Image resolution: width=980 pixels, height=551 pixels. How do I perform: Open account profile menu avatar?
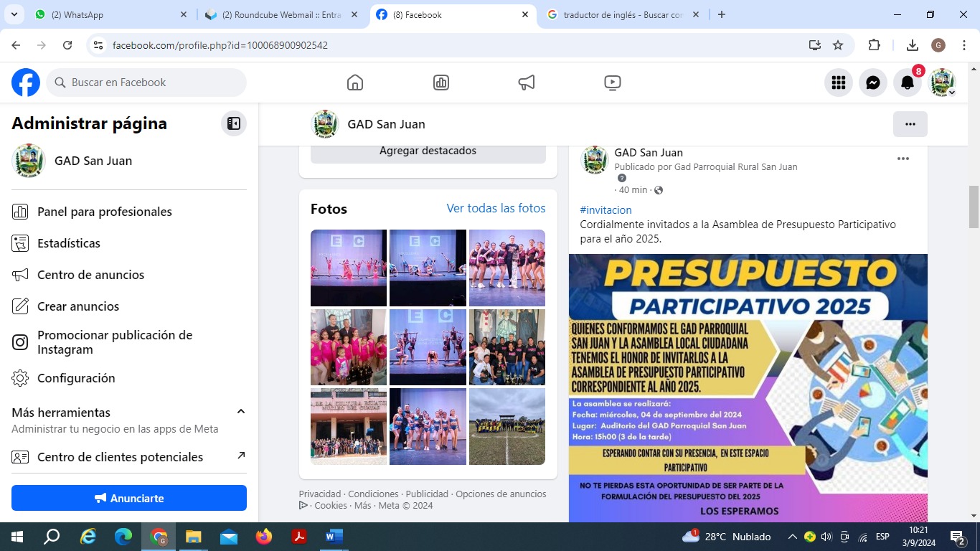point(942,83)
